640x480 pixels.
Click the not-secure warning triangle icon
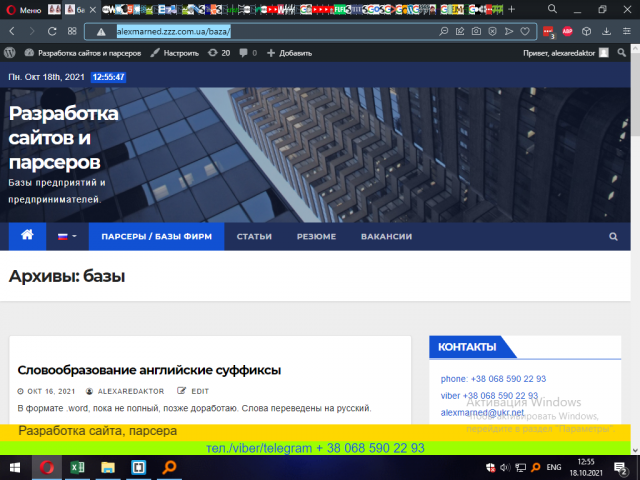[x=101, y=32]
